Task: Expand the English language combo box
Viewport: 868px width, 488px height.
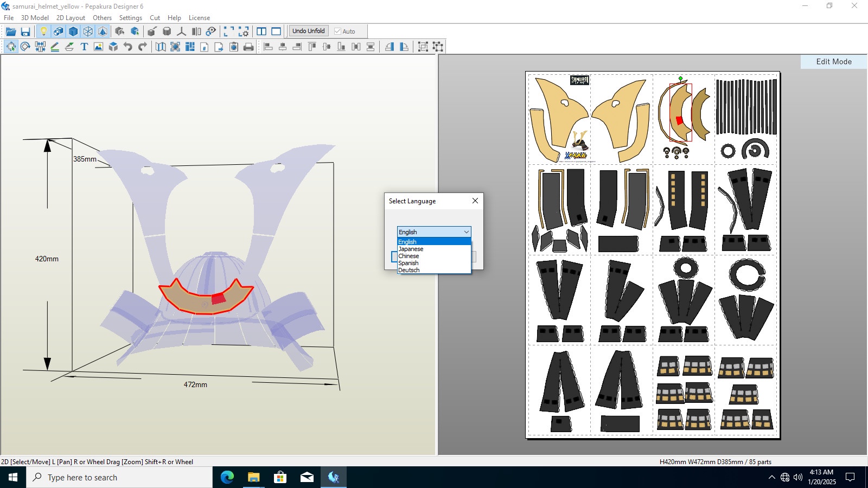Action: coord(434,232)
